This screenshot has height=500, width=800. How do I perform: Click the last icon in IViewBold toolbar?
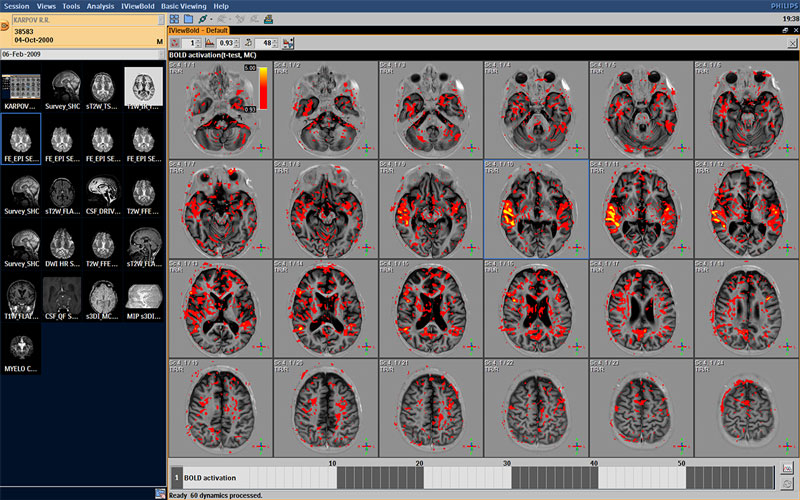[289, 43]
